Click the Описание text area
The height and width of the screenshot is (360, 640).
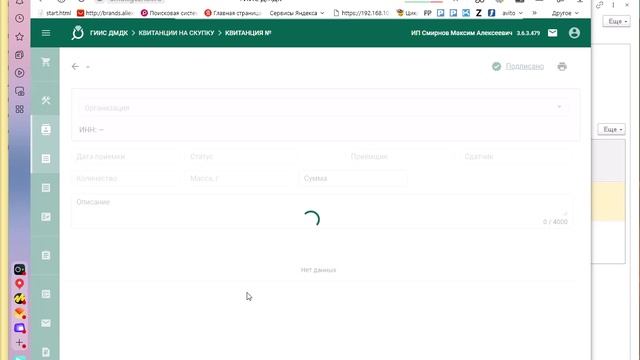pos(322,211)
